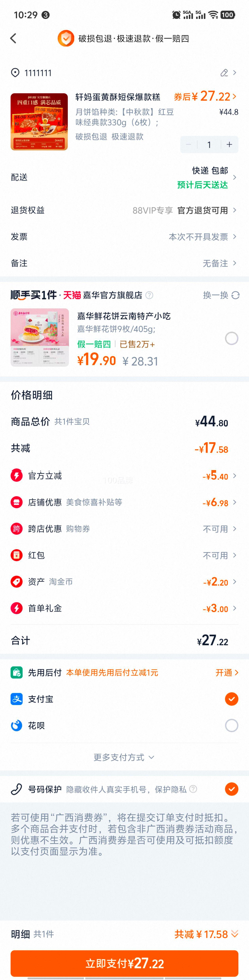Open the 发票 invoice row

pos(124,237)
